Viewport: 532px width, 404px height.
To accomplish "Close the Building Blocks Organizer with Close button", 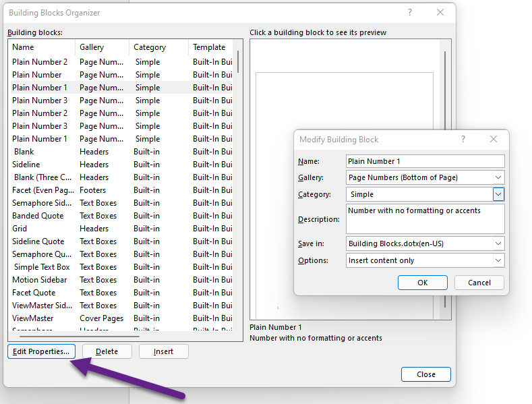I will pyautogui.click(x=426, y=374).
